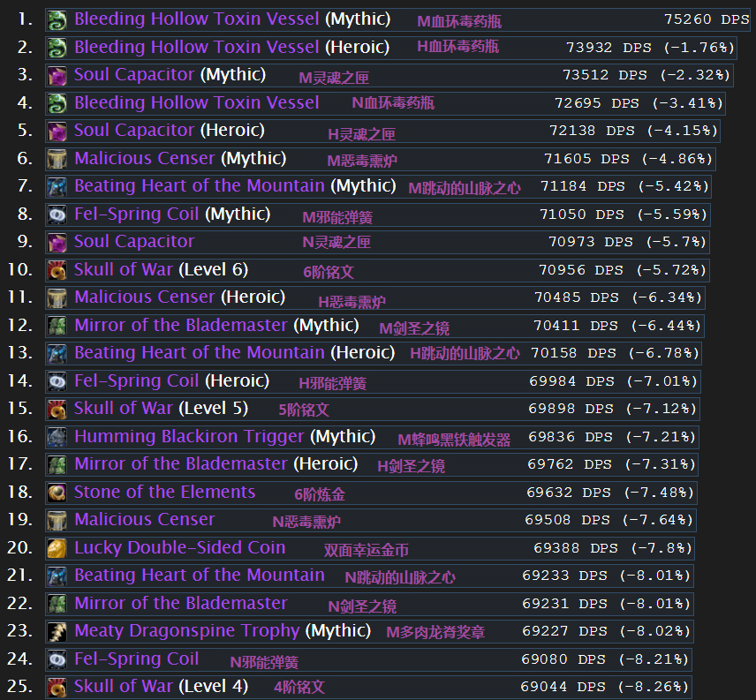Open Soul Capacitor (Heroic) item link
756x700 pixels.
click(x=170, y=131)
